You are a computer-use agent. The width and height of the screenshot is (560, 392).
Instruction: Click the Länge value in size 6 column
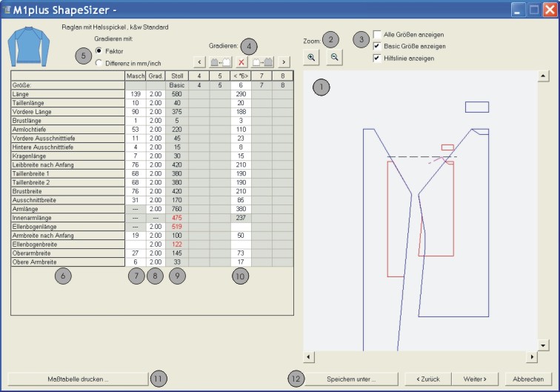(x=241, y=94)
